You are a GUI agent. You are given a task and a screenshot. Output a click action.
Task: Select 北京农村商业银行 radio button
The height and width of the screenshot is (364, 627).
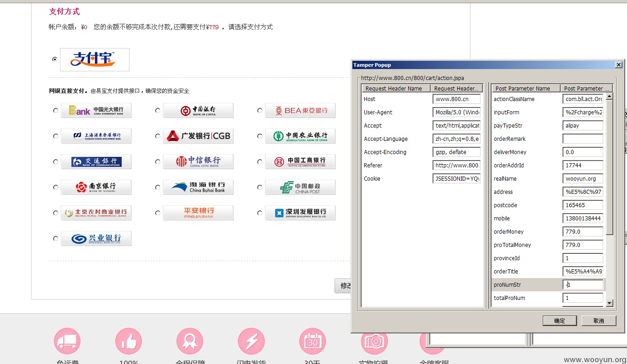55,213
